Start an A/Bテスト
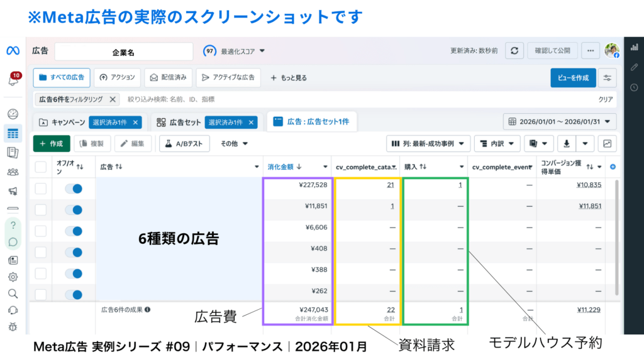Screen dimensions: 644x362 click(184, 144)
